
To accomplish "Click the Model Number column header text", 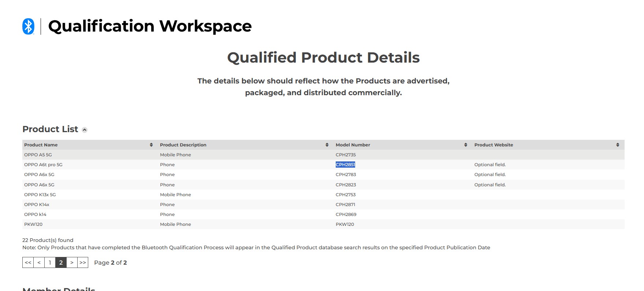I will click(x=353, y=145).
